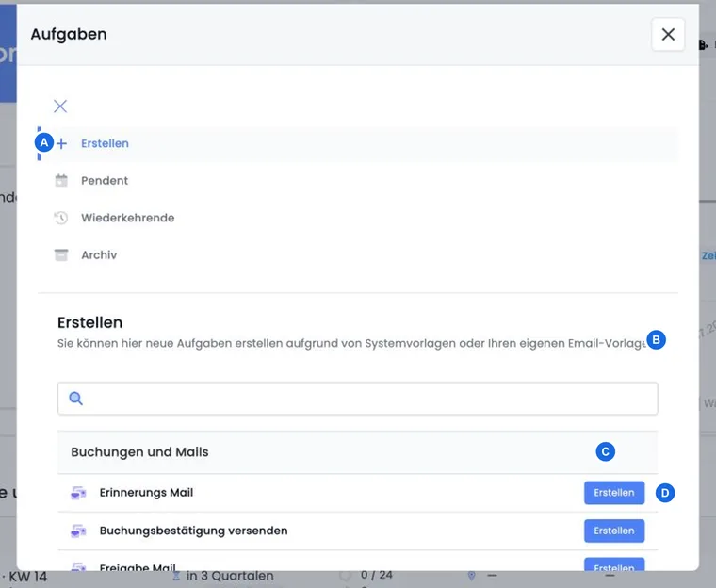Click the Aufgaben dialog title
This screenshot has width=716, height=588.
click(69, 34)
